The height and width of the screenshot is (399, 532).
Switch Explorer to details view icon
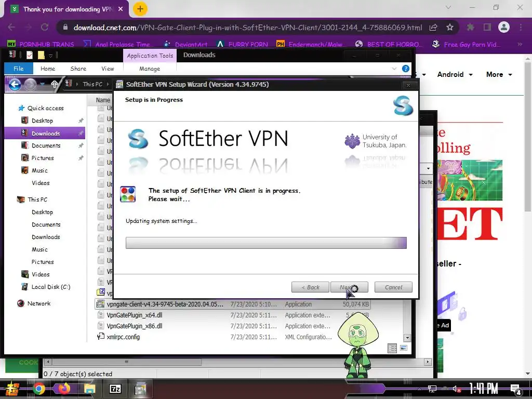[392, 348]
